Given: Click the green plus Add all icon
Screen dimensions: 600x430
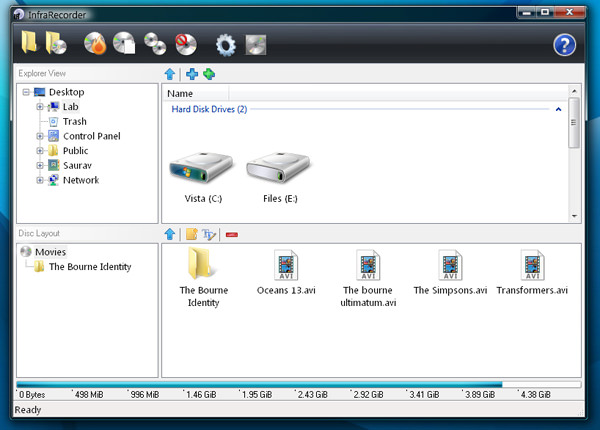Looking at the screenshot, I should click(208, 74).
